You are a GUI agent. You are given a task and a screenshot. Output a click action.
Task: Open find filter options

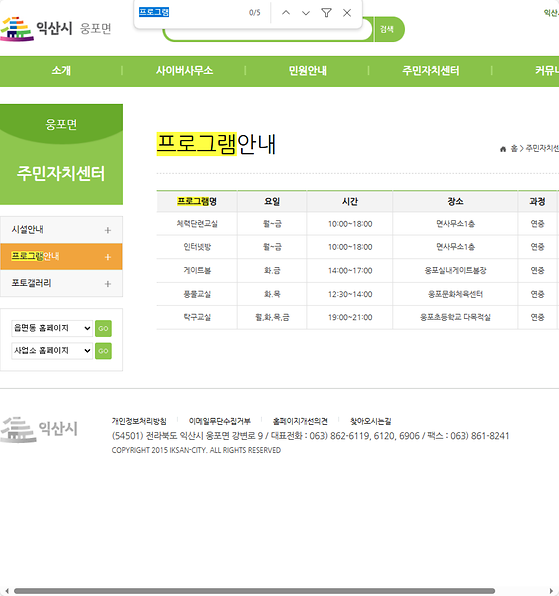326,13
